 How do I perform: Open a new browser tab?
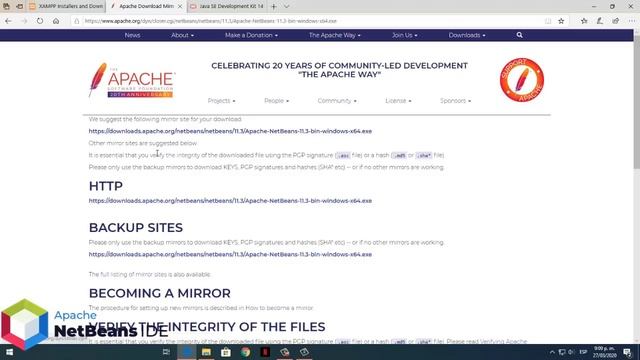pos(274,7)
